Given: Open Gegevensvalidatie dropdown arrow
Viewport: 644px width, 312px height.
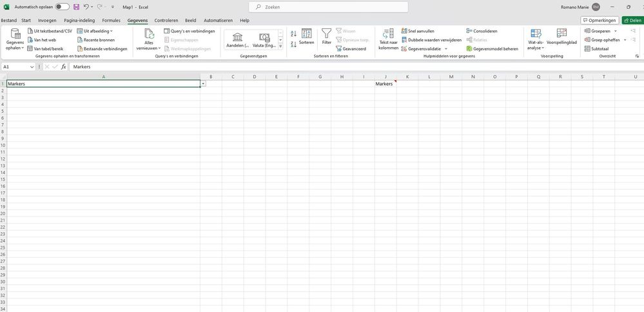Looking at the screenshot, I should pos(446,49).
